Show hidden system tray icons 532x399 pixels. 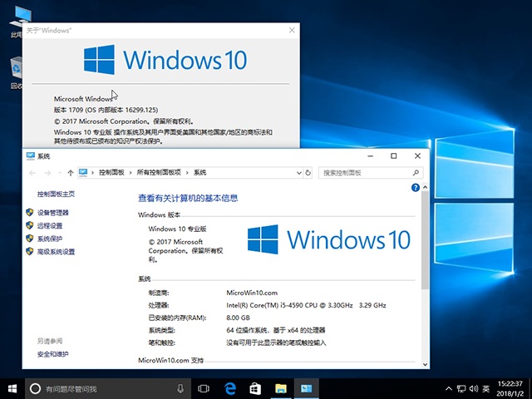[449, 389]
